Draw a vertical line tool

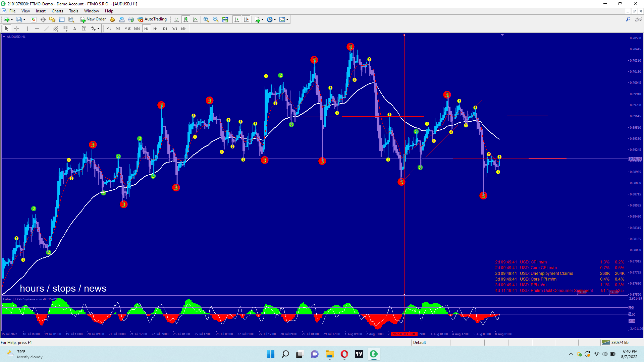tap(28, 29)
